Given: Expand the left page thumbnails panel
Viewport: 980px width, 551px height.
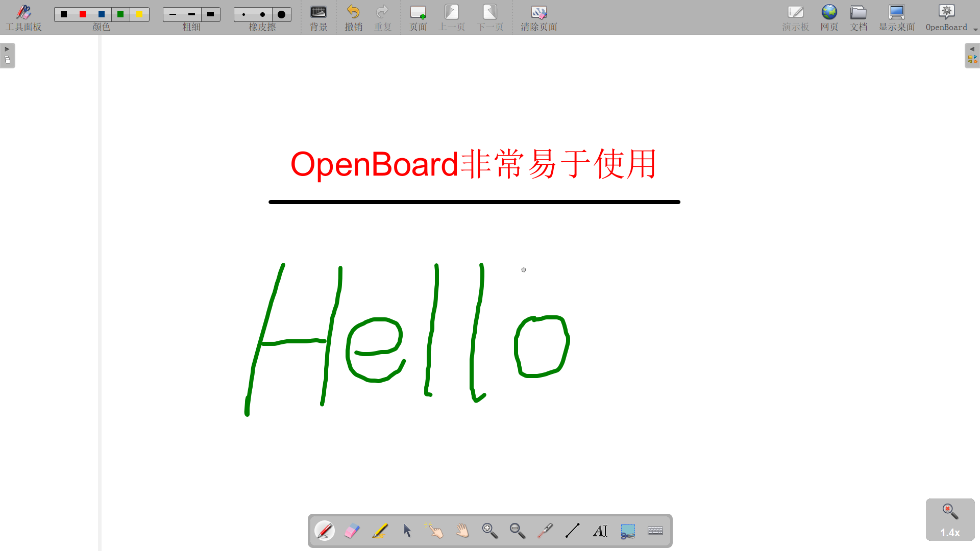Looking at the screenshot, I should click(x=7, y=55).
